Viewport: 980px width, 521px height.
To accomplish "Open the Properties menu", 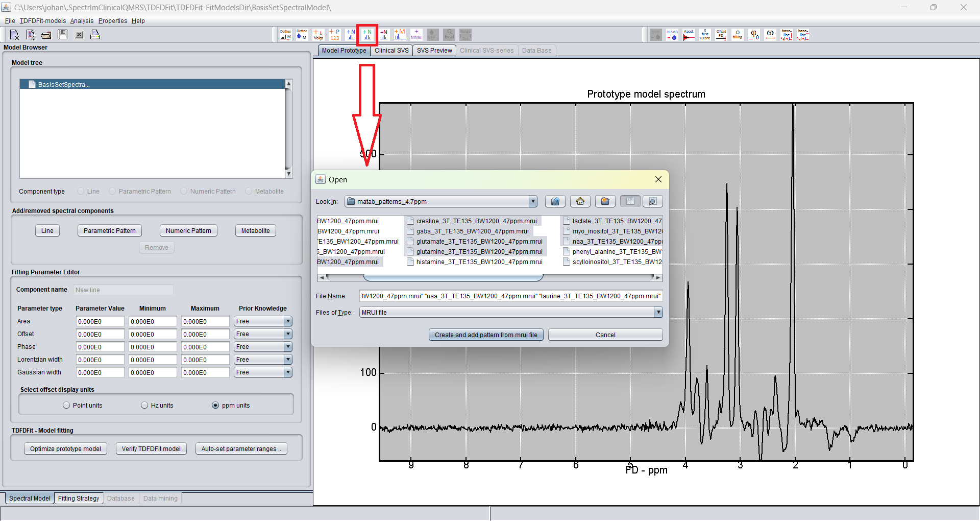I will click(113, 21).
